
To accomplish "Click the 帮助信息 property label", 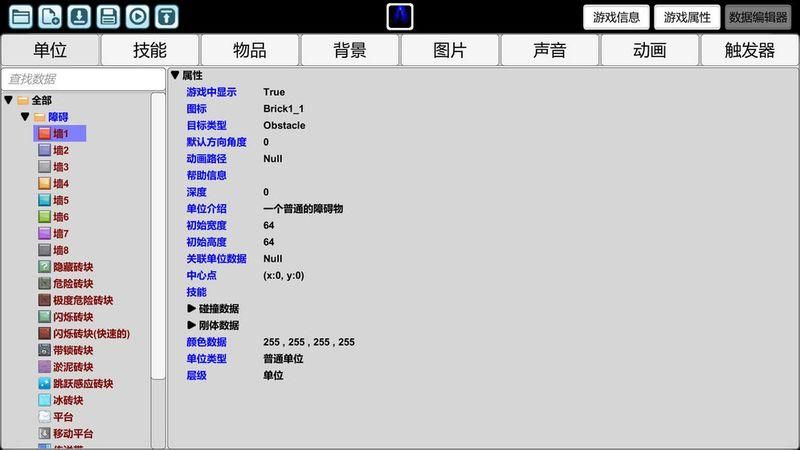I will pyautogui.click(x=206, y=175).
